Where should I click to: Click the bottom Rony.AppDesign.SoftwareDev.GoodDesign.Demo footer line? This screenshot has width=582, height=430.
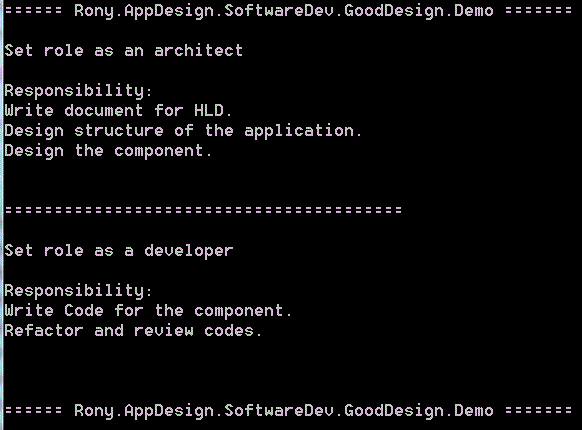(288, 410)
